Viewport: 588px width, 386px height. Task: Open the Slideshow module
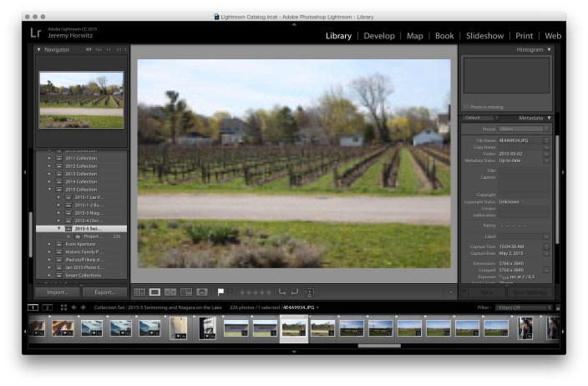(x=484, y=36)
